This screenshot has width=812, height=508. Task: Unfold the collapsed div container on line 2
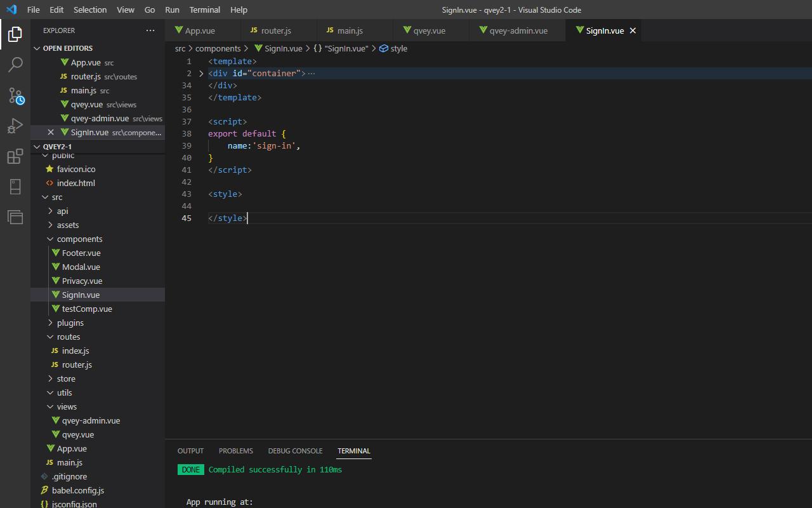202,74
